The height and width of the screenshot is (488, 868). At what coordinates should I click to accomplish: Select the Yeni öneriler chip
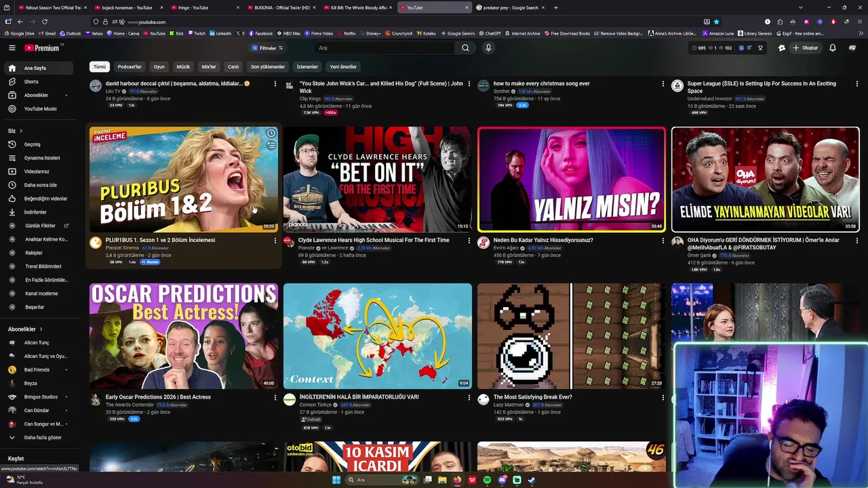(x=343, y=67)
